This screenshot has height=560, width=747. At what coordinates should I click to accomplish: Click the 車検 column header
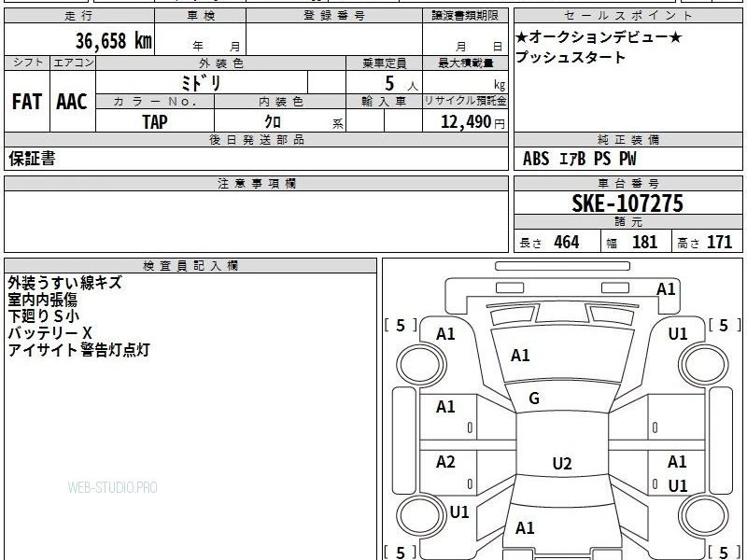(201, 16)
